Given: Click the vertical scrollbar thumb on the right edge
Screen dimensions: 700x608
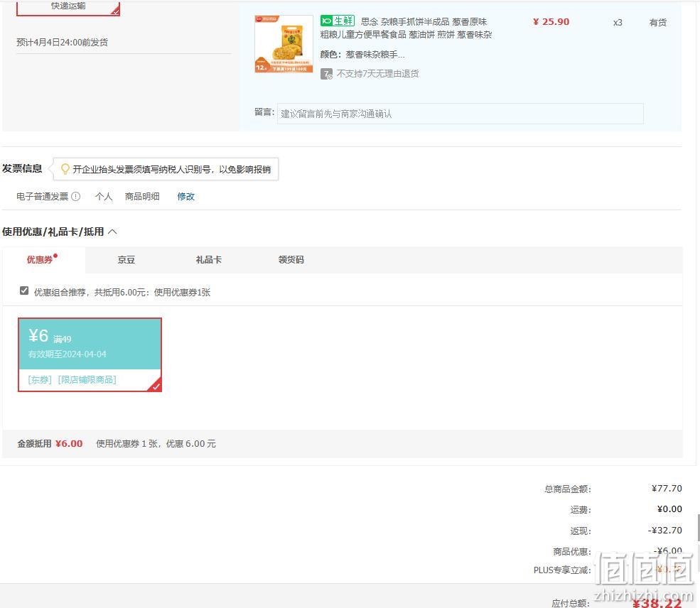Looking at the screenshot, I should pyautogui.click(x=698, y=528).
